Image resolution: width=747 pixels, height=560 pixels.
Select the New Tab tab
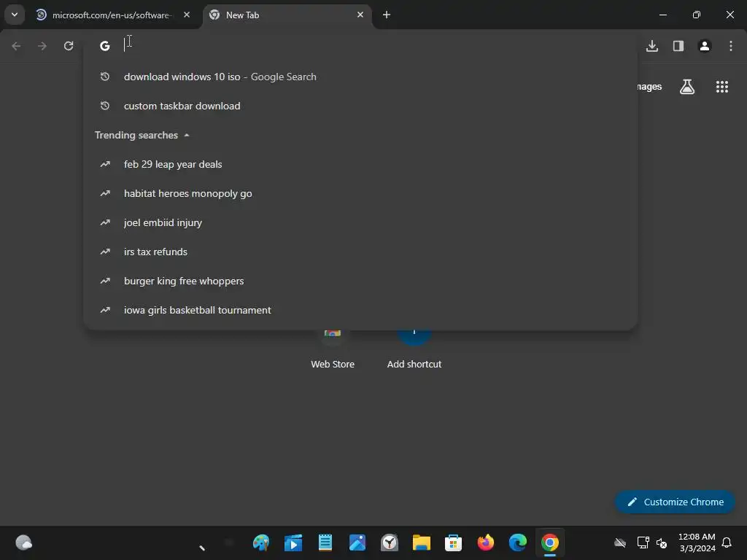click(286, 15)
